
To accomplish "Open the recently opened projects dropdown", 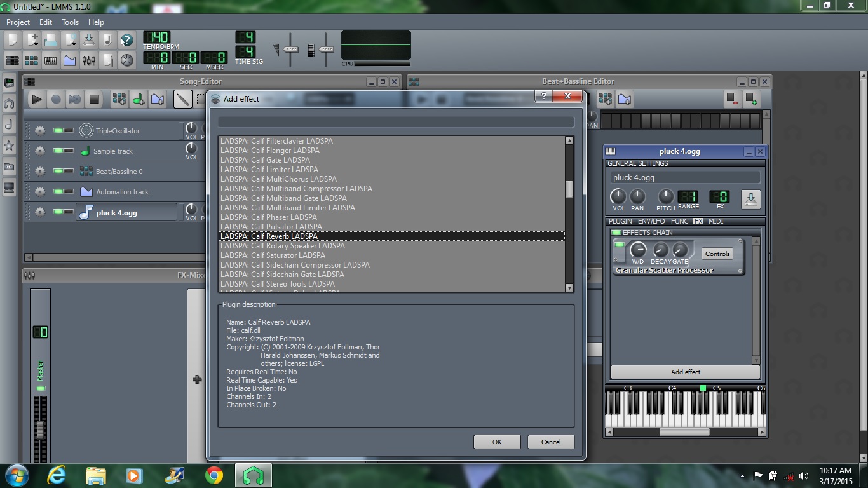I will click(69, 40).
